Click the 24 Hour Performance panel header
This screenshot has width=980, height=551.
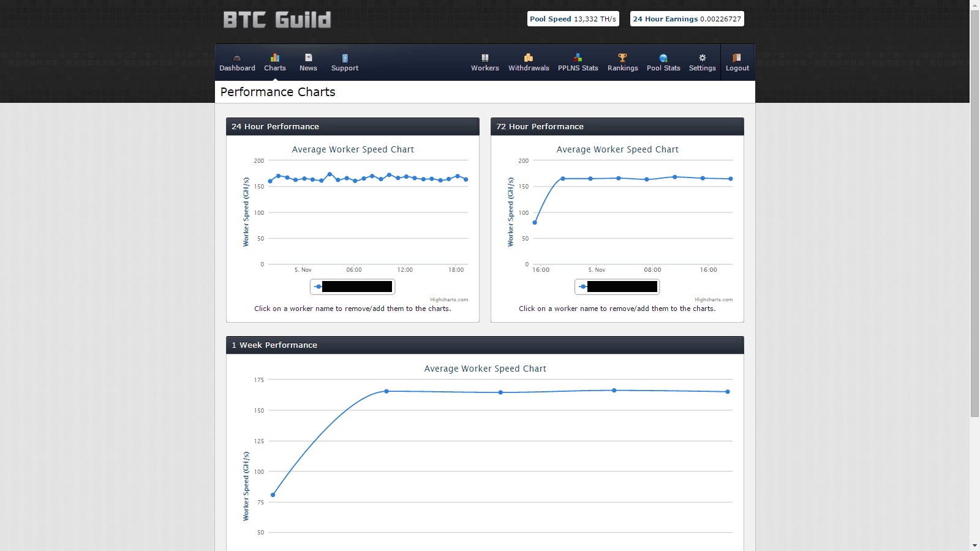point(353,127)
